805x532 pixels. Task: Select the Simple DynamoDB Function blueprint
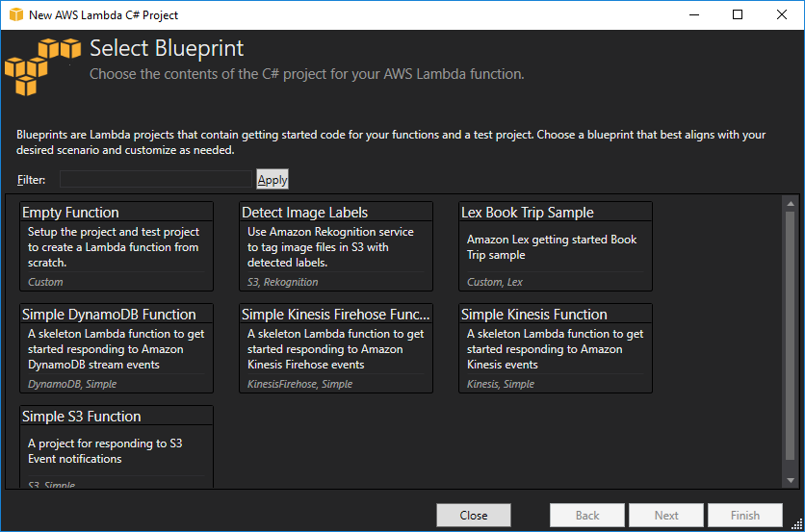[117, 347]
